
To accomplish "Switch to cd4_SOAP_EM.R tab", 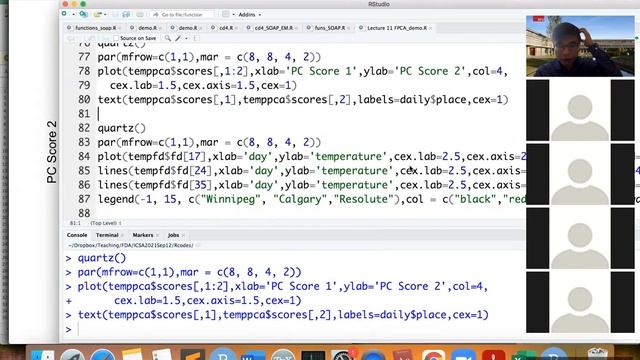I will (x=273, y=28).
